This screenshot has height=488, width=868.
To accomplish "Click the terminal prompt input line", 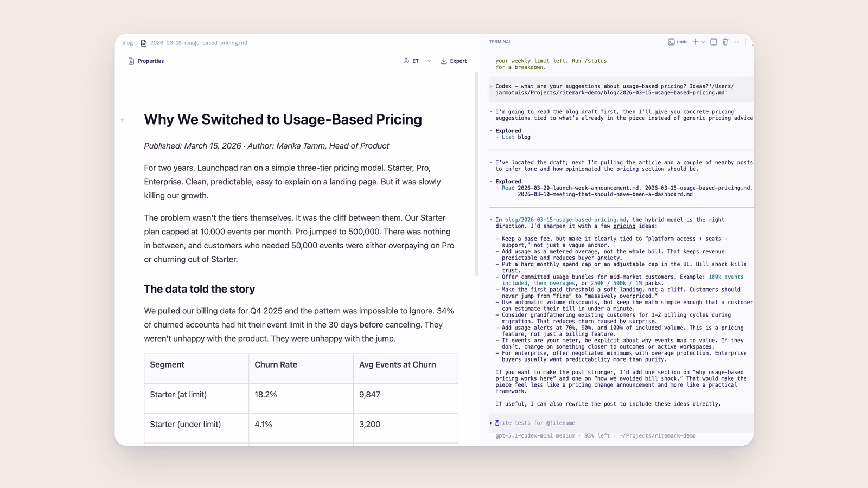I will click(621, 423).
